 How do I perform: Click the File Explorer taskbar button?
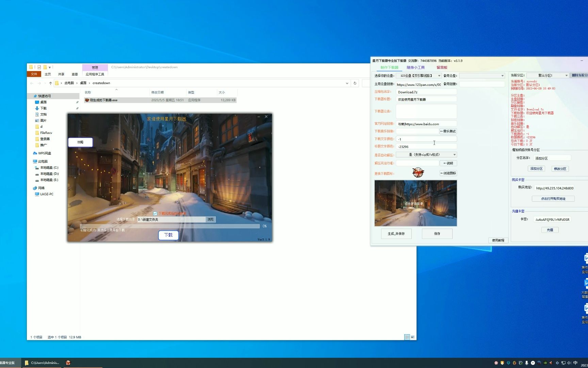tap(42, 363)
